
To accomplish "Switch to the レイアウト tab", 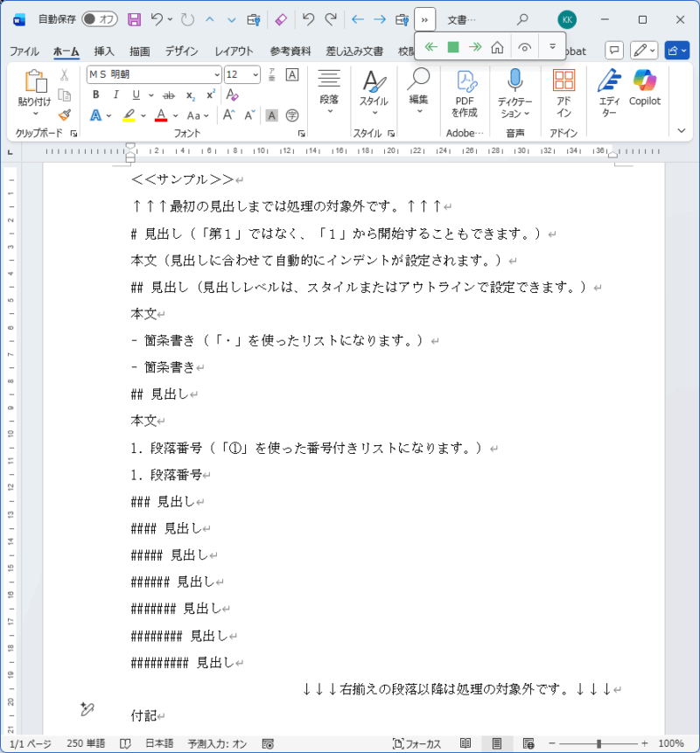I will pos(234,52).
